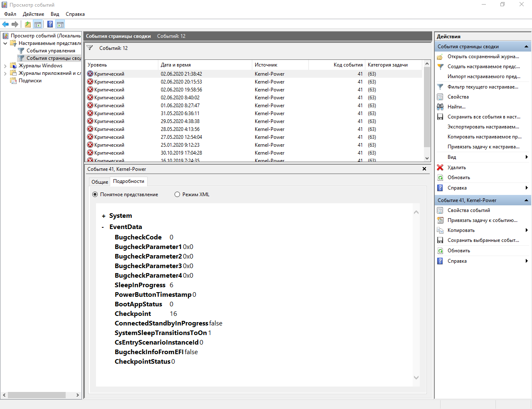Image resolution: width=532 pixels, height=409 pixels.
Task: Collapse the EventData details node
Action: (103, 227)
